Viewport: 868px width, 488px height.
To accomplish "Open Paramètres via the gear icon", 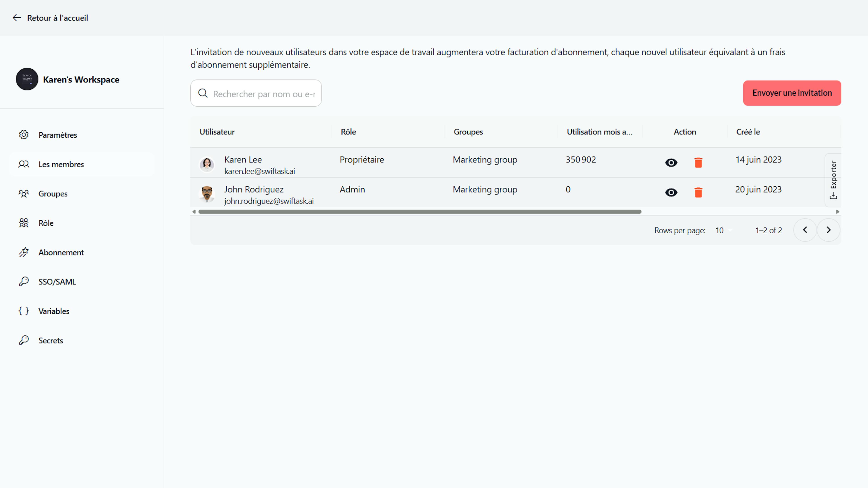I will pyautogui.click(x=24, y=135).
